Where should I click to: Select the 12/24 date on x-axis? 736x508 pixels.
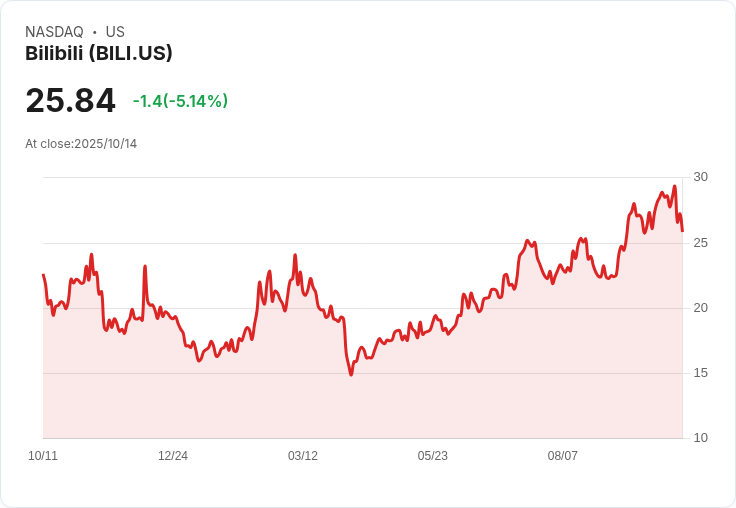click(173, 456)
